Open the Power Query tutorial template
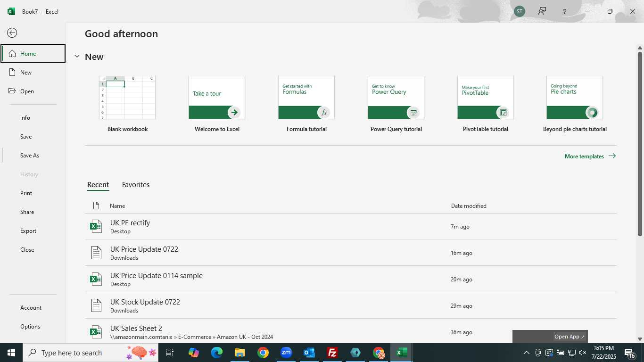 click(396, 104)
